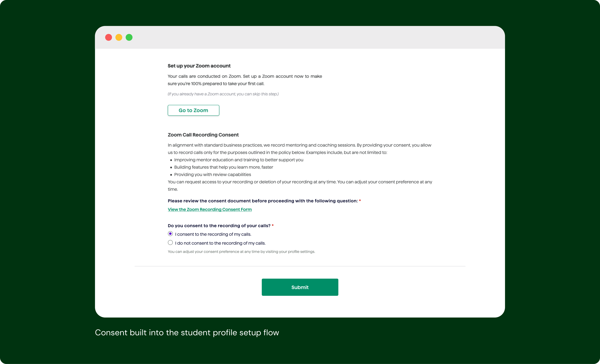Image resolution: width=600 pixels, height=364 pixels.
Task: Click 'Improving mentor education and training' bullet
Action: 239,160
